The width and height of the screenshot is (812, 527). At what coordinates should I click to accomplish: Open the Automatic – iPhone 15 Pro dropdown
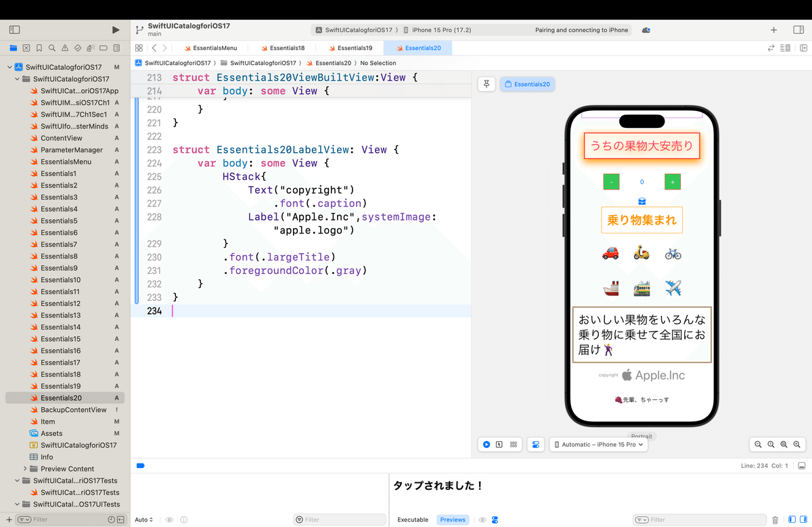click(599, 444)
